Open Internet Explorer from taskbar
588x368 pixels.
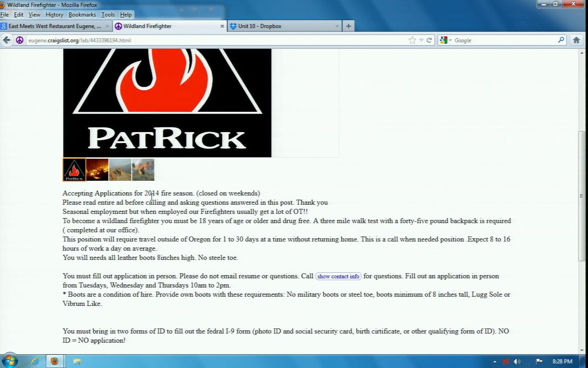(35, 361)
